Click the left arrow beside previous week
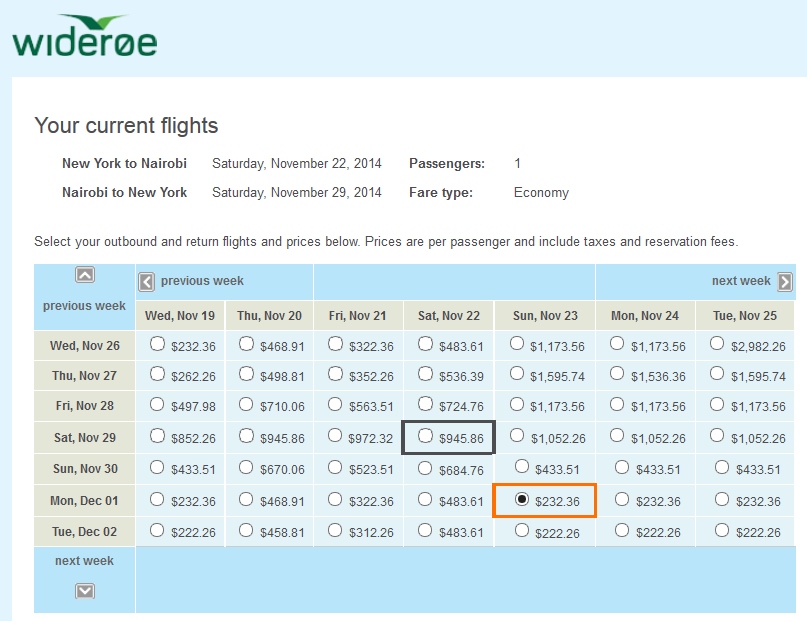 point(146,282)
